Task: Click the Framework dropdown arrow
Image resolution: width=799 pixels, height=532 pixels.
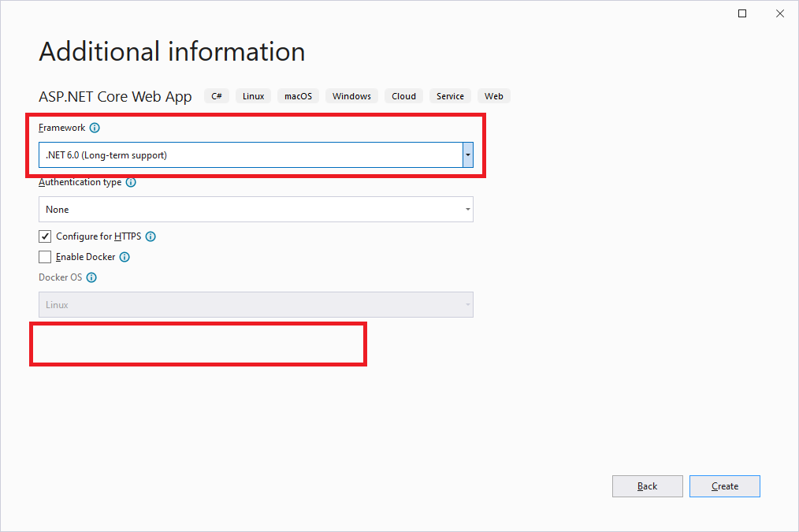Action: [x=467, y=154]
